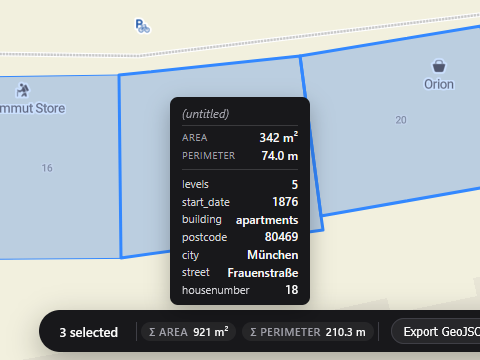
Task: Click the Mammut Store outdoor shop icon
Action: pyautogui.click(x=23, y=90)
